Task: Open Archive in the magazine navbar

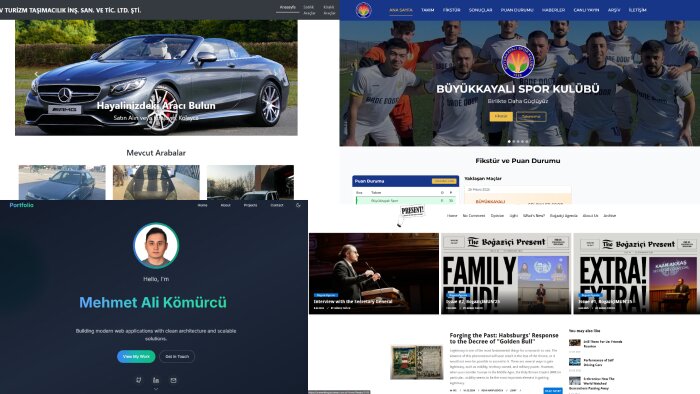Action: click(x=609, y=216)
